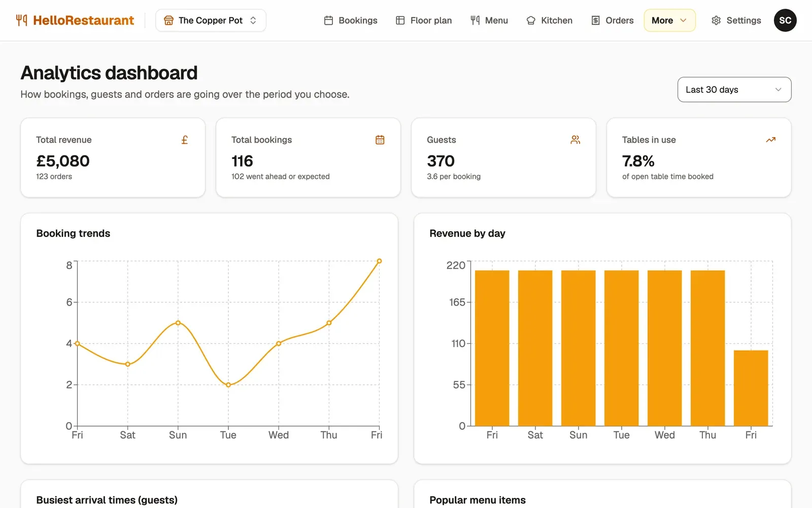
Task: Open The Copper Pot restaurant switcher
Action: 211,20
